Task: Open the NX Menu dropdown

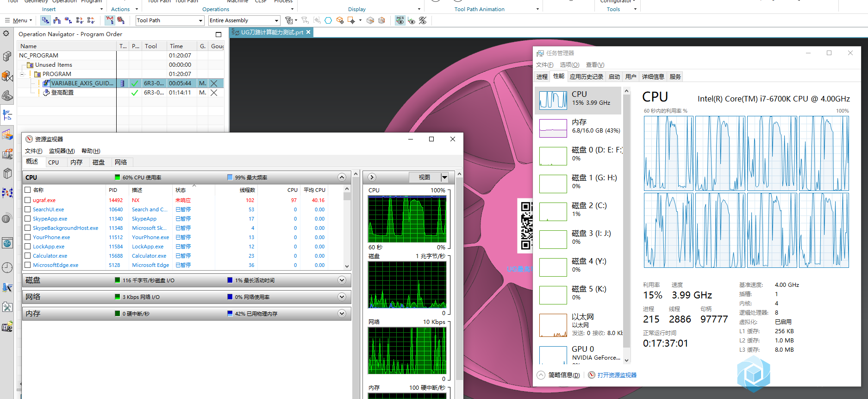Action: [19, 20]
